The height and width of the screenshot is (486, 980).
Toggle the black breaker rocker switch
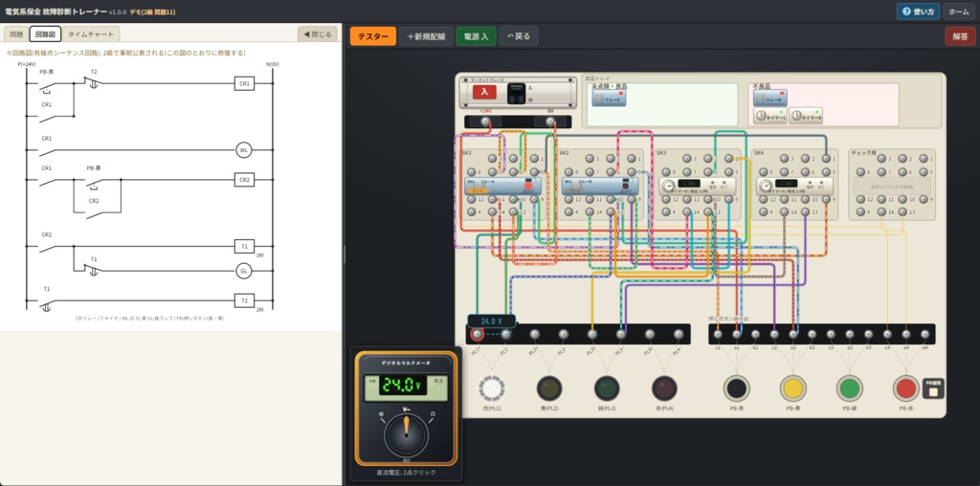(x=516, y=93)
